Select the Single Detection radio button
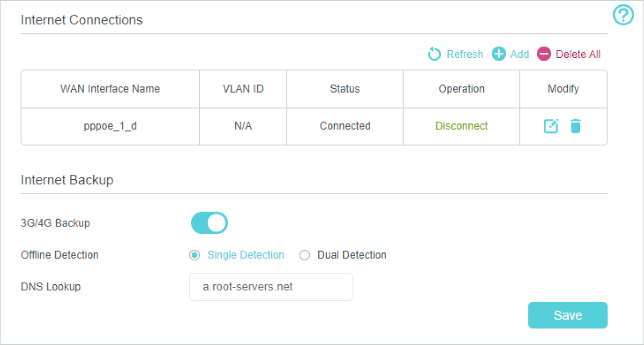The width and height of the screenshot is (644, 345). click(x=194, y=255)
